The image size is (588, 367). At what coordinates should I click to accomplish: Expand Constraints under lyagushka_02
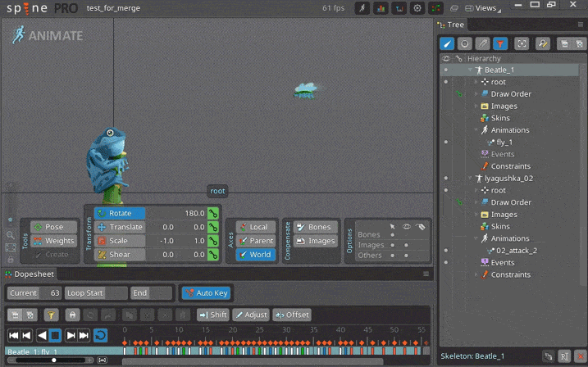(476, 274)
